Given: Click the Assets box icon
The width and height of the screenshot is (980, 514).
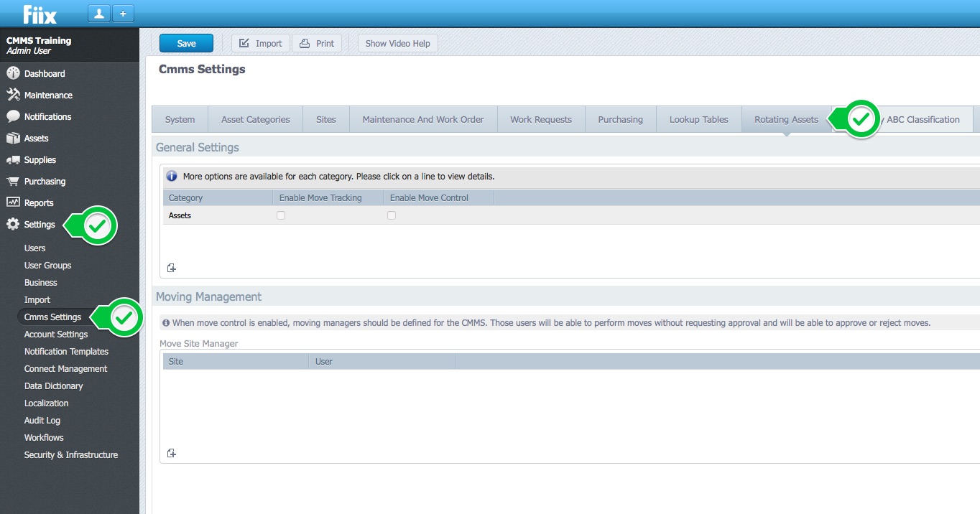Looking at the screenshot, I should click(x=13, y=138).
